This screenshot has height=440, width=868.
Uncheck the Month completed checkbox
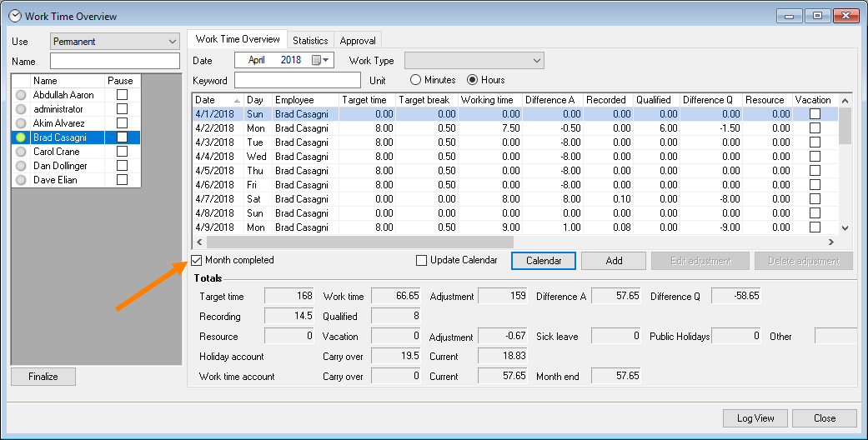(x=197, y=260)
